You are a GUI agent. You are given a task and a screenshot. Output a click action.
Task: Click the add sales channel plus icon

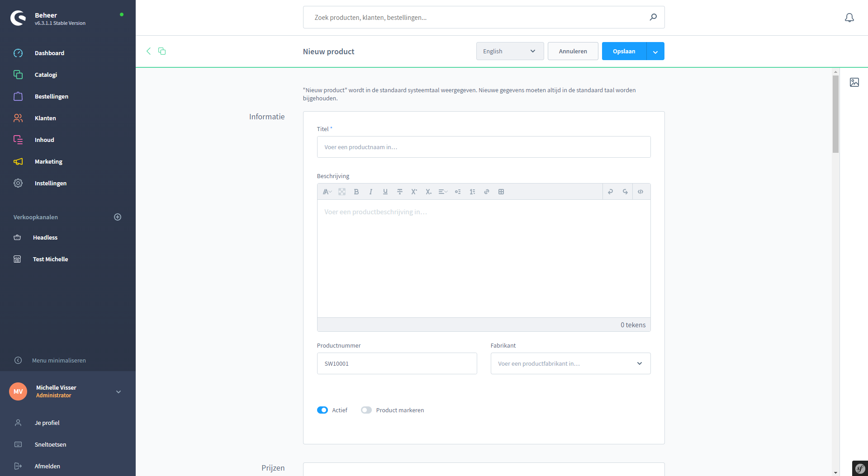coord(118,217)
